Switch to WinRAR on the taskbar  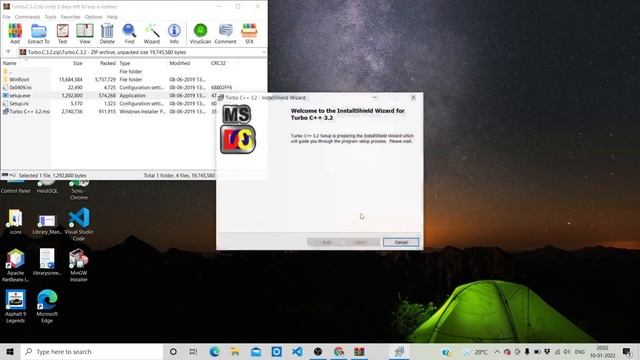359,351
